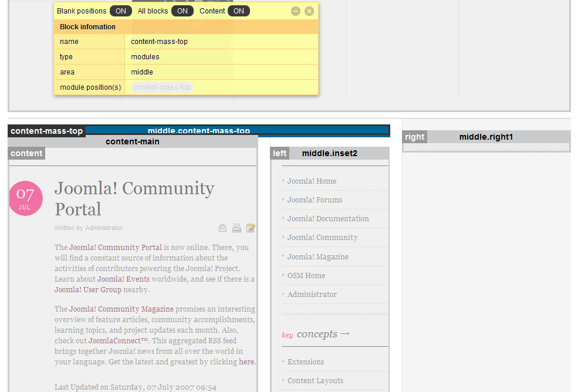Viewport: 578px width, 392px height.
Task: Click the 'module position(s)' label cell
Action: pos(90,87)
